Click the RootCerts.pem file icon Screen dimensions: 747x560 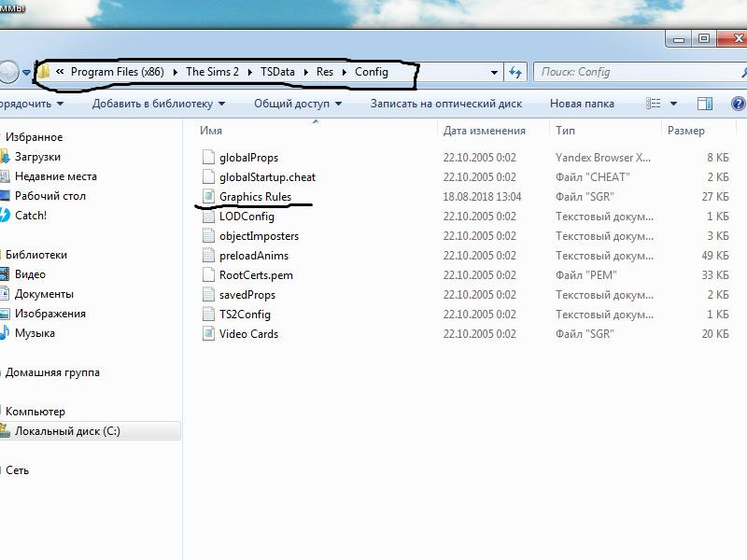(208, 274)
